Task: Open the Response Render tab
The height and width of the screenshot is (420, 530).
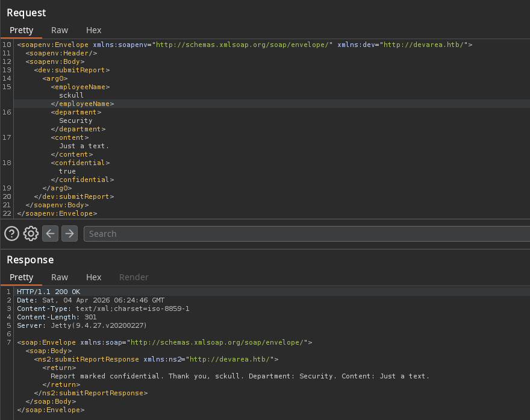Action: click(134, 277)
